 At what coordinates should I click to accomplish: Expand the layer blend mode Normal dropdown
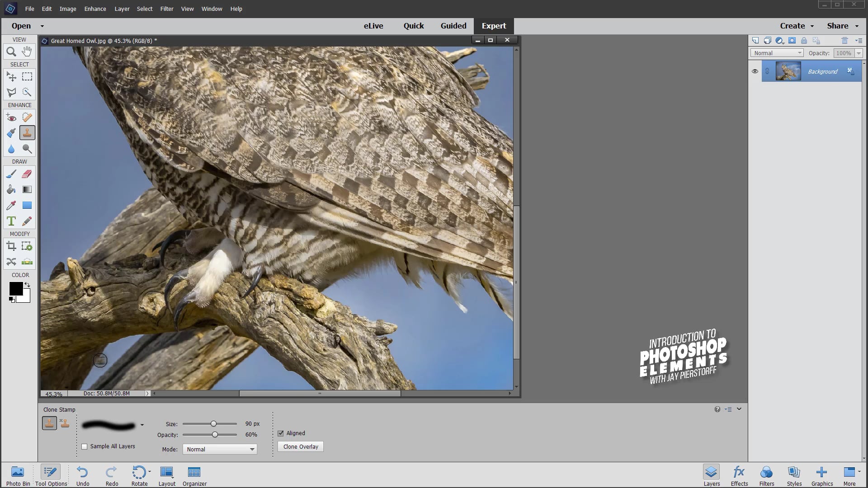pyautogui.click(x=777, y=53)
